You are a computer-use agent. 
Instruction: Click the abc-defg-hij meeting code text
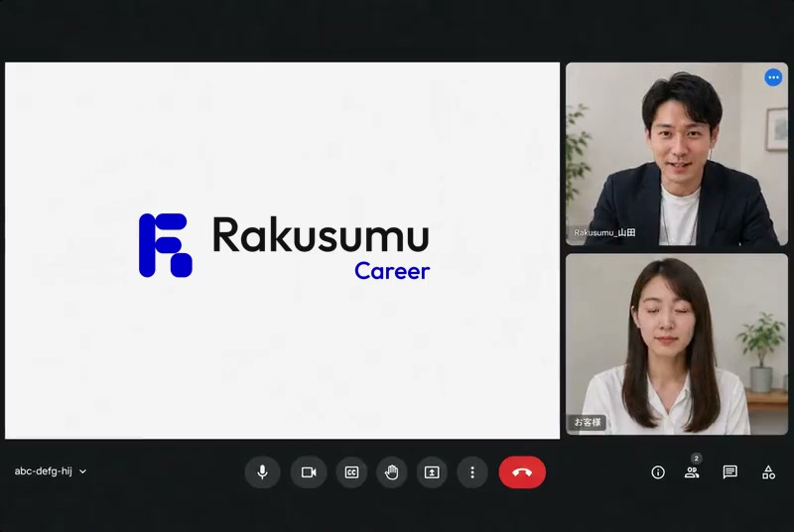pyautogui.click(x=43, y=471)
